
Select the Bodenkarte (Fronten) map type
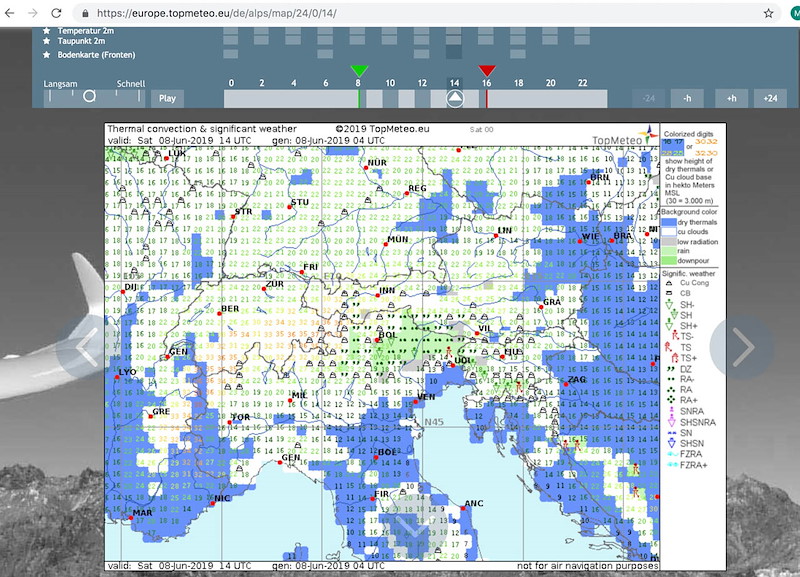tap(96, 55)
